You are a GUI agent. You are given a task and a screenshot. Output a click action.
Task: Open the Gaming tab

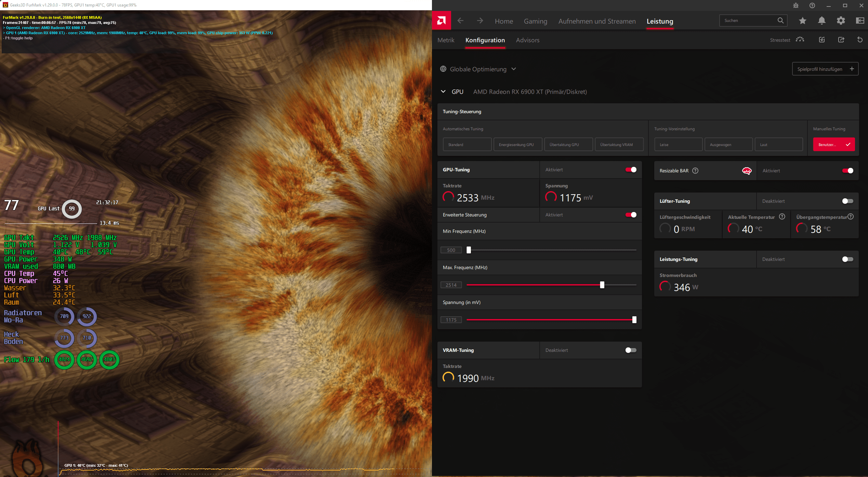[x=535, y=21]
